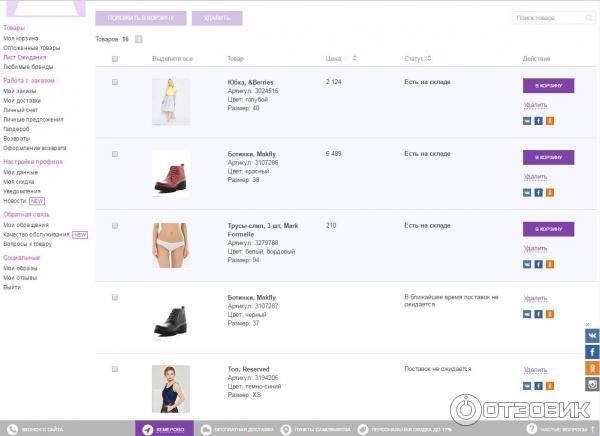600x436 pixels.
Task: Open VK page from right floating sidebar
Action: tap(592, 336)
